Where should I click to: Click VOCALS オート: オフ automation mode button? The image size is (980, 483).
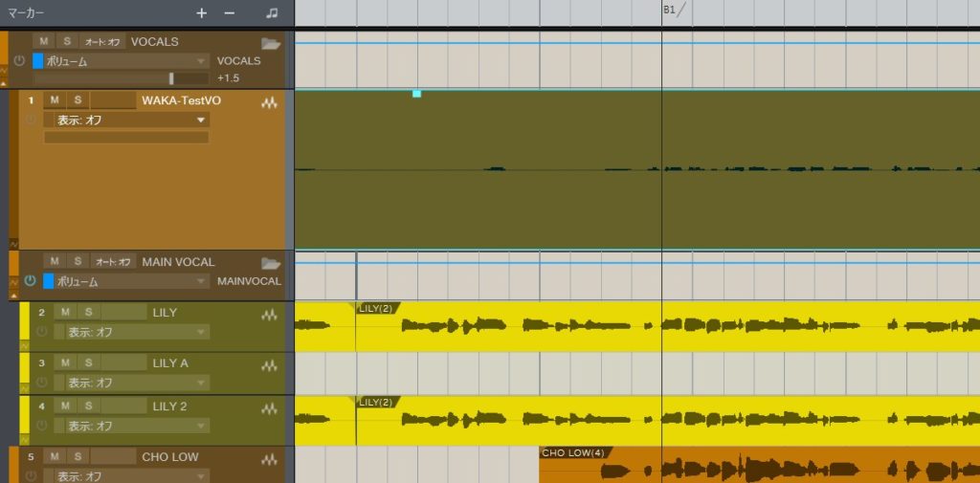[x=102, y=42]
